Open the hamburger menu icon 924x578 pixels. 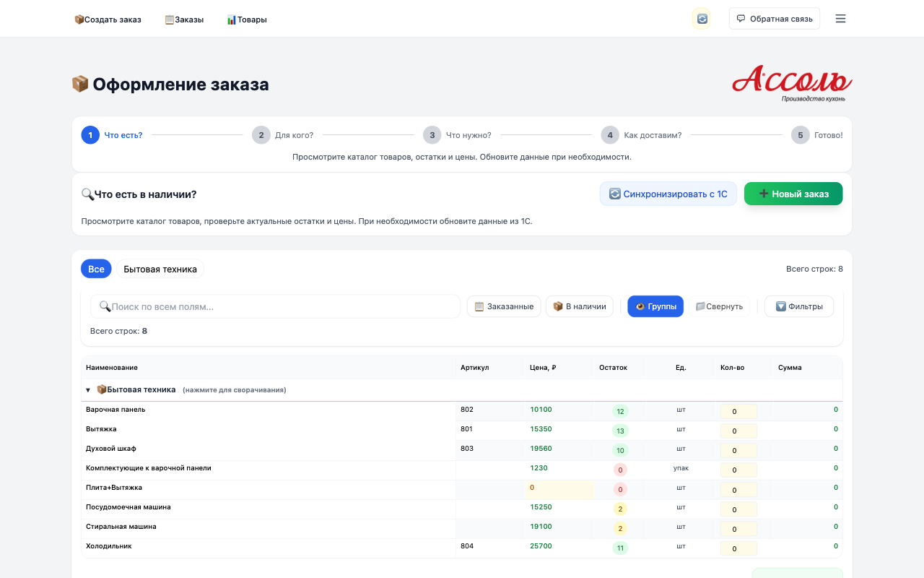(840, 19)
